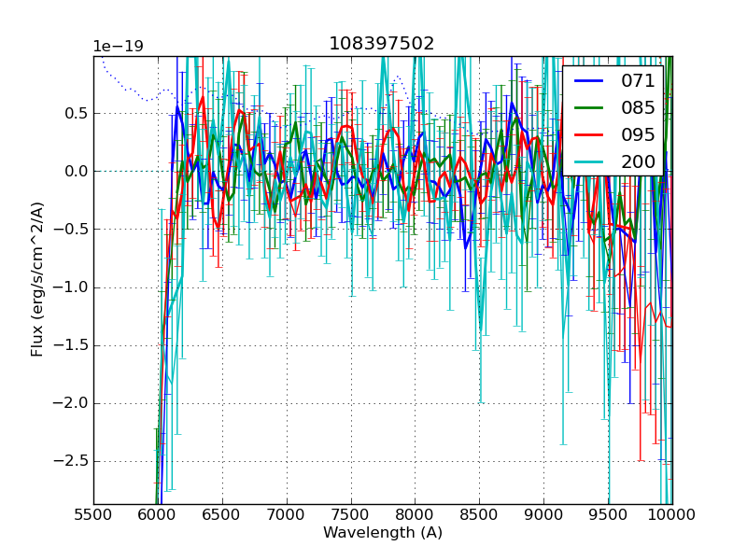Select the 071 legend label

(638, 80)
